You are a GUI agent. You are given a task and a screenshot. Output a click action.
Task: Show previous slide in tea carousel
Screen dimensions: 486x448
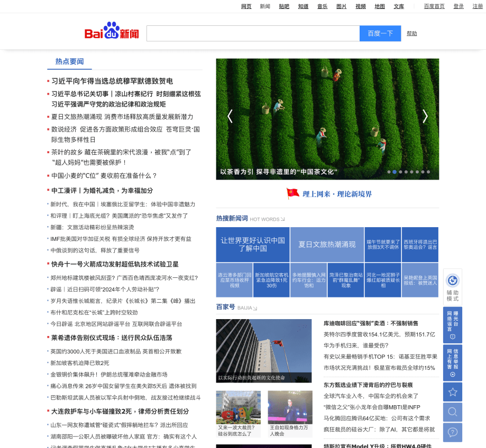pyautogui.click(x=230, y=116)
